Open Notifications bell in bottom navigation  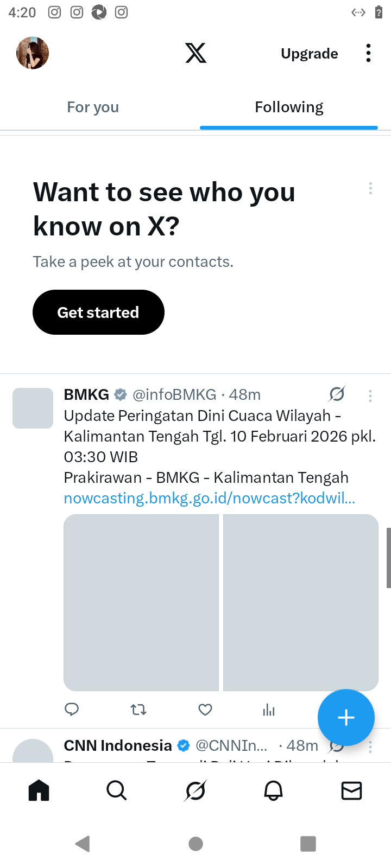(x=273, y=790)
